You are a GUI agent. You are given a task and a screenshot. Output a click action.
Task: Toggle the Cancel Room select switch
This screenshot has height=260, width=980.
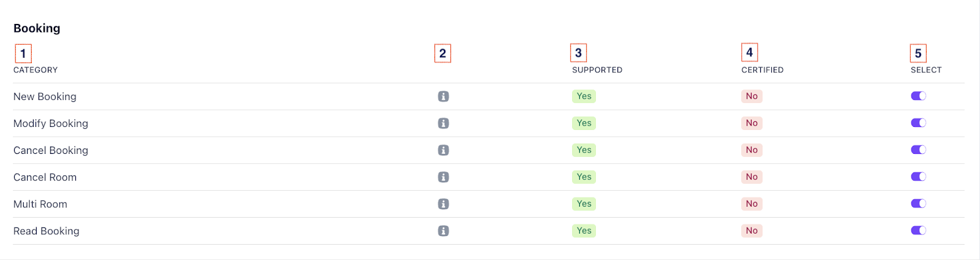click(918, 177)
